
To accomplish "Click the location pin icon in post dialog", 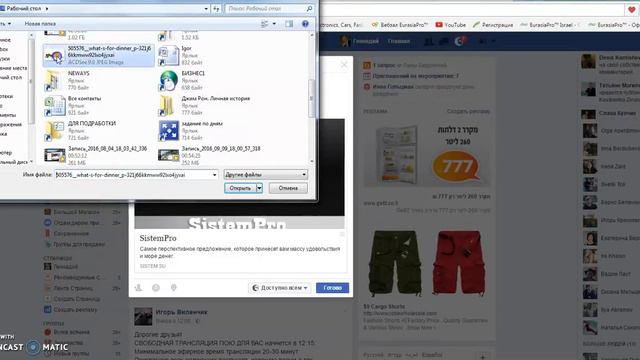I will pyautogui.click(x=173, y=288).
